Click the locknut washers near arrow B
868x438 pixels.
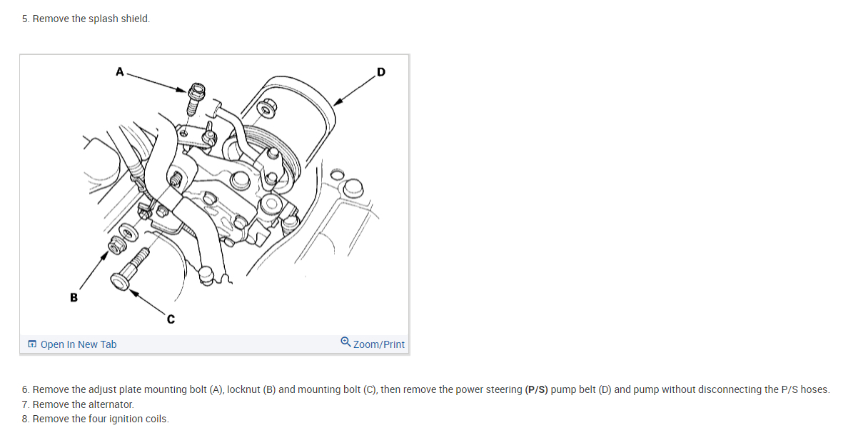121,239
